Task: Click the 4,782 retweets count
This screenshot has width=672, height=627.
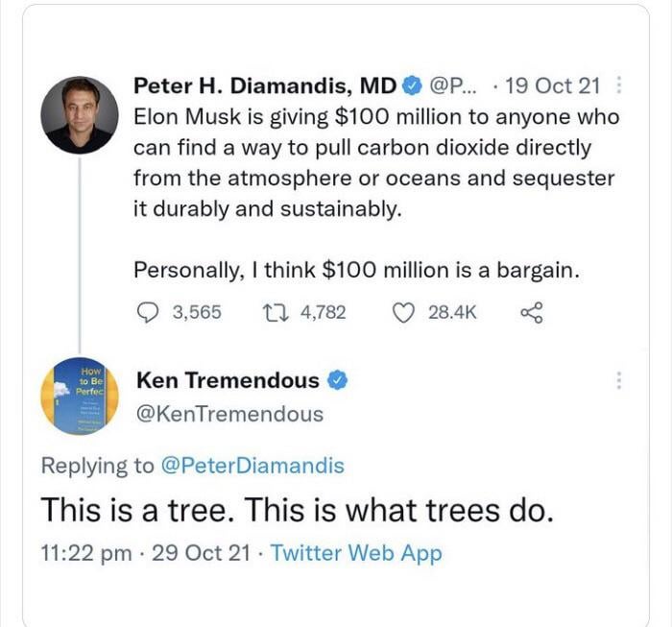Action: coord(318,312)
